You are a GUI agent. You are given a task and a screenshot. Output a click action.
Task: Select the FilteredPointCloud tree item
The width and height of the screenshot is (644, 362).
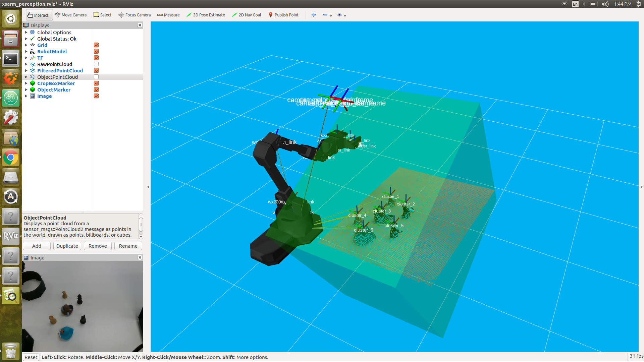(60, 71)
